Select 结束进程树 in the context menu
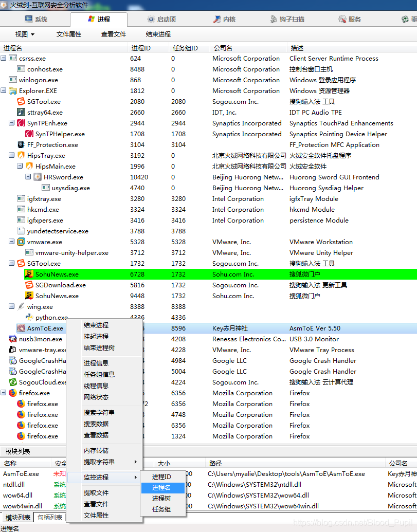417x532 pixels. pos(104,348)
